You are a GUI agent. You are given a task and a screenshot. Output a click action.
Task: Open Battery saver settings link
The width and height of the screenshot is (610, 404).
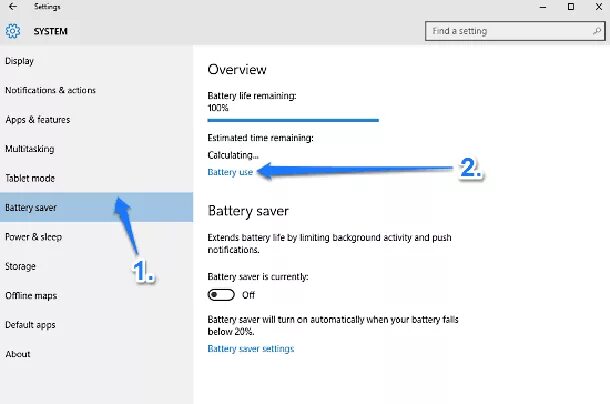coord(251,349)
